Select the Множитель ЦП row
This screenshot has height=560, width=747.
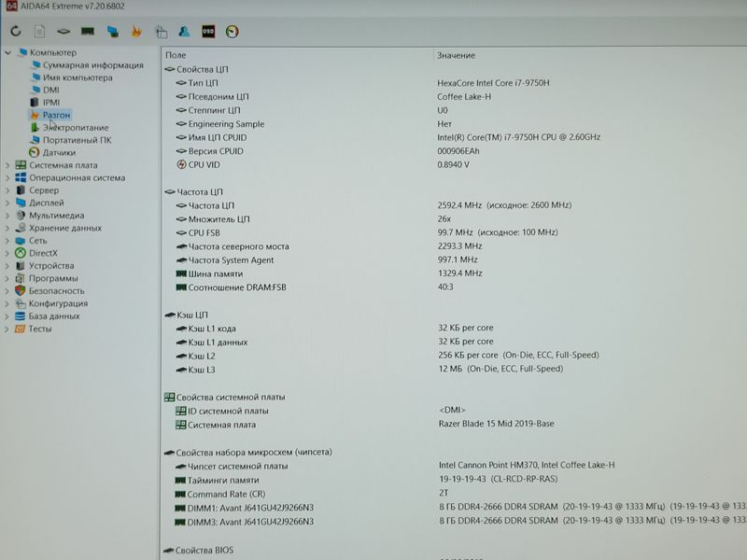455,219
